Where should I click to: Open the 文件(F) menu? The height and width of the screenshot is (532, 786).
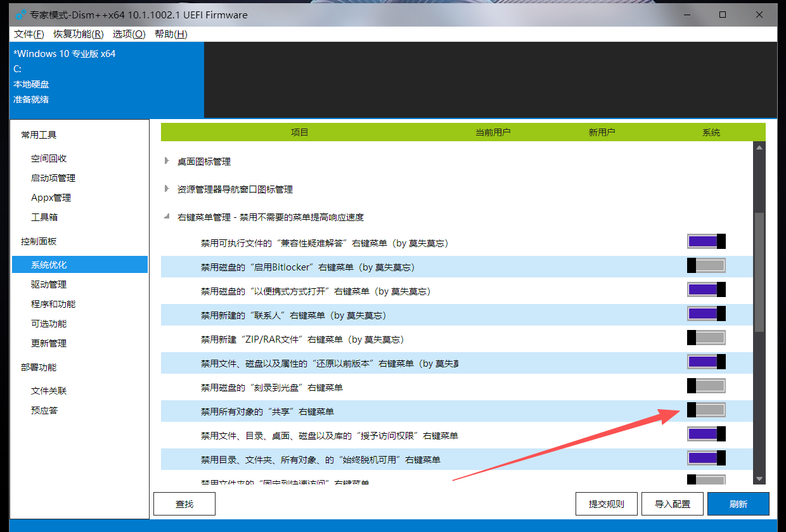pyautogui.click(x=29, y=34)
